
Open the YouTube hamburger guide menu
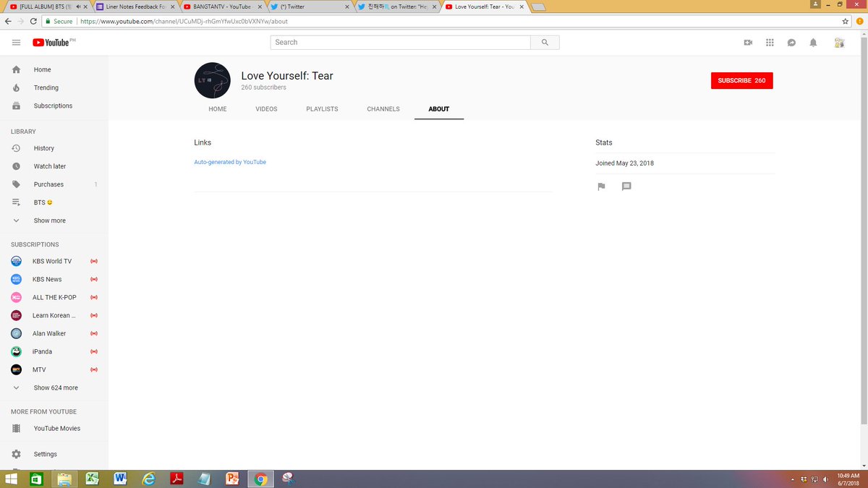tap(16, 43)
